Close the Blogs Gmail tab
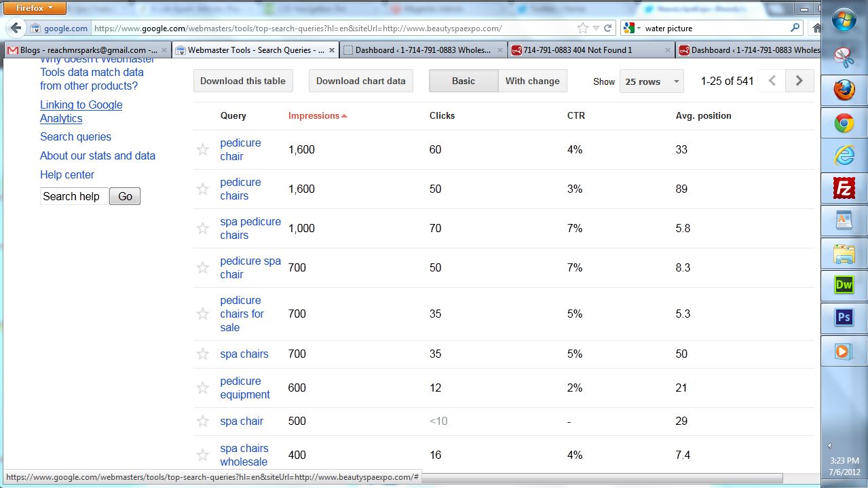868x488 pixels. pyautogui.click(x=164, y=50)
